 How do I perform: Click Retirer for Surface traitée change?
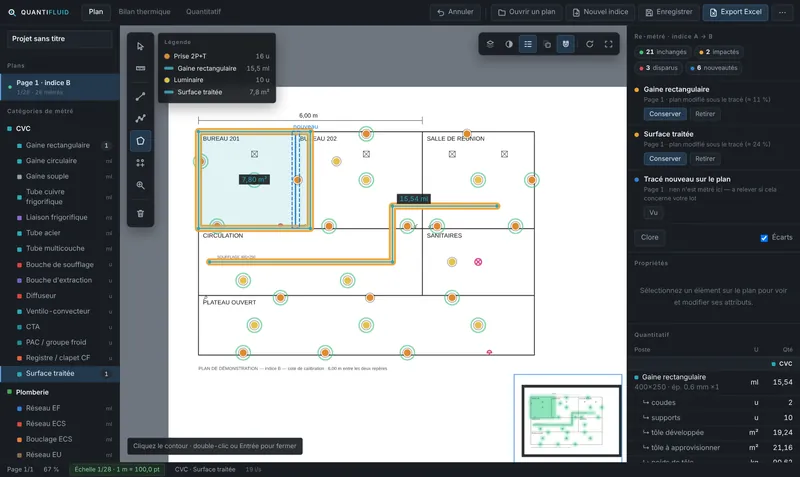click(705, 159)
